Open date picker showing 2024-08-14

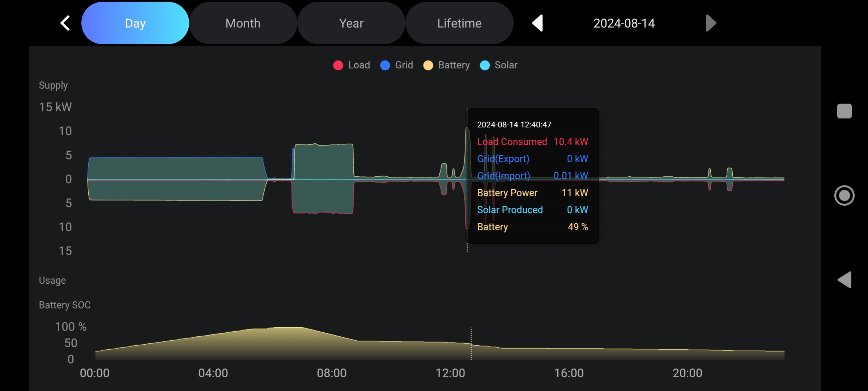tap(624, 23)
